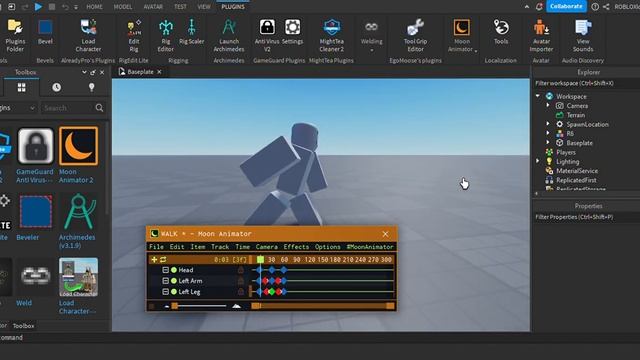This screenshot has height=360, width=640.
Task: Open the Avatar Importer
Action: [x=541, y=35]
